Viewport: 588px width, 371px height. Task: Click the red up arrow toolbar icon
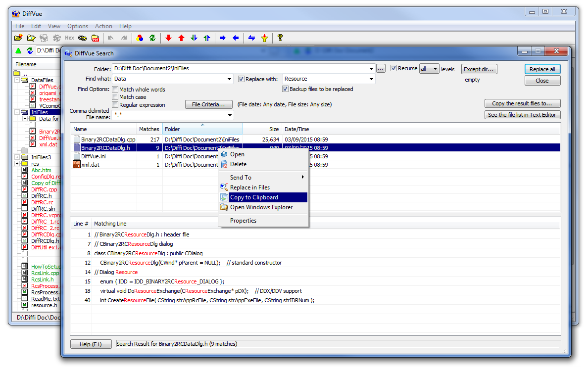coord(182,38)
